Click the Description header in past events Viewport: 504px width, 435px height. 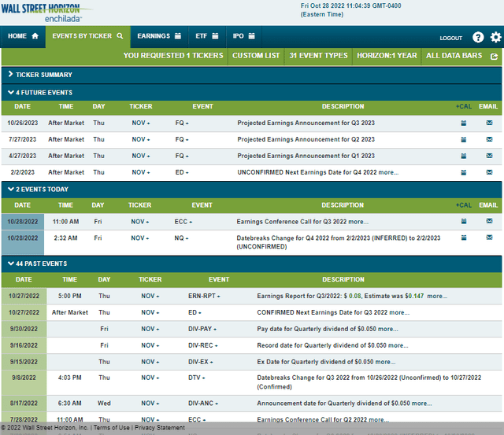tap(343, 279)
